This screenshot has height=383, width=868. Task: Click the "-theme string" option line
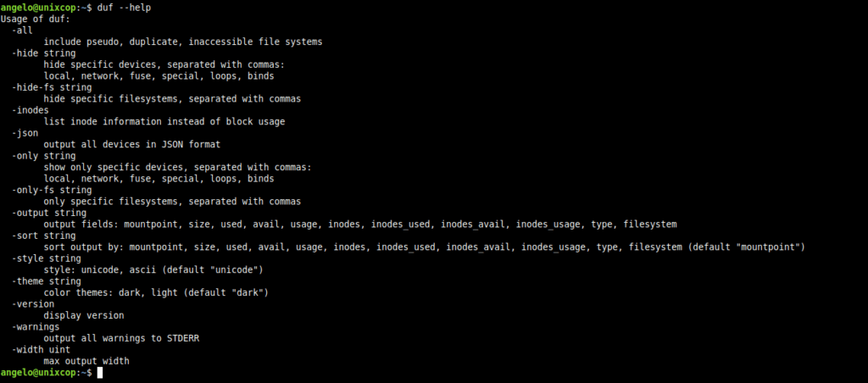47,281
